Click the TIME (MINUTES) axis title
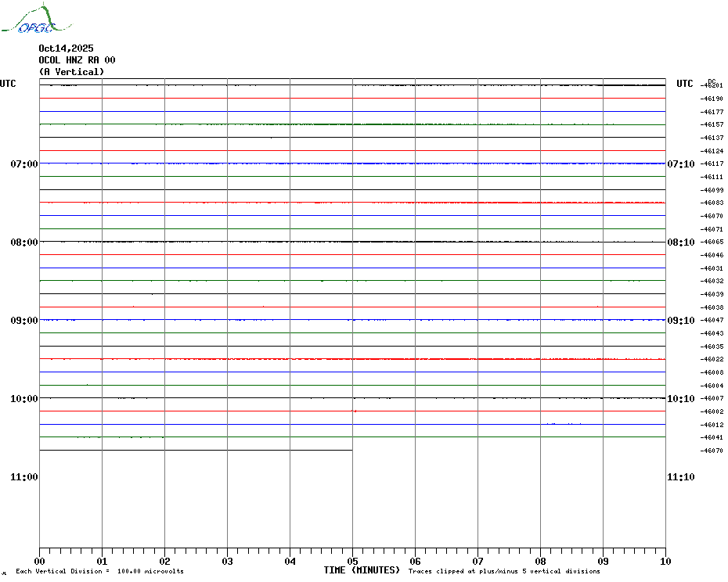This screenshot has width=728, height=582. point(362,570)
